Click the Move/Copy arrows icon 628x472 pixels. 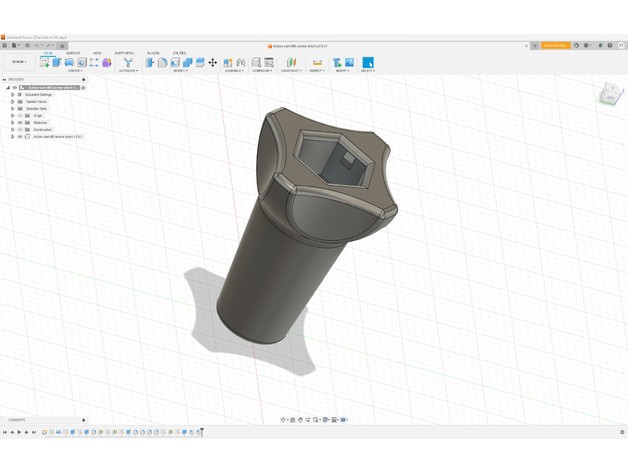click(212, 62)
